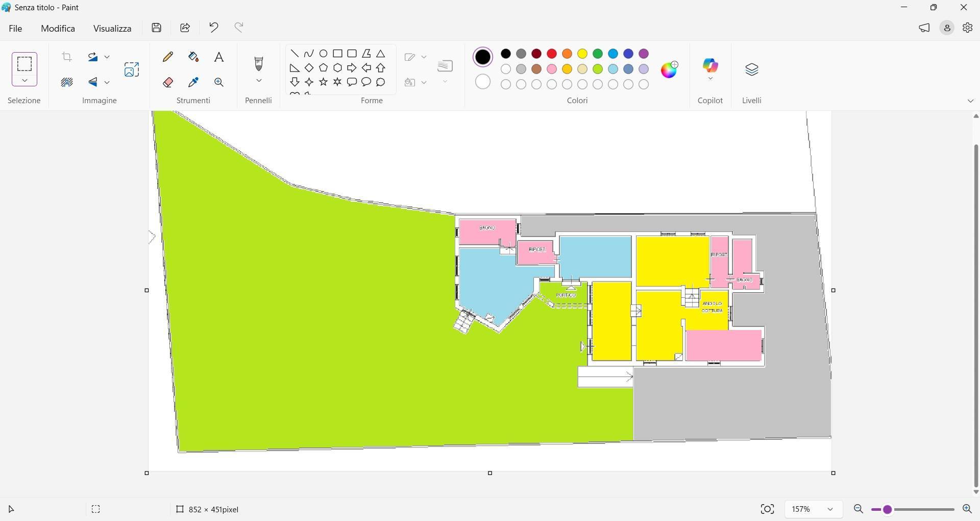
Task: Select the Triangle shape
Action: coord(381,54)
